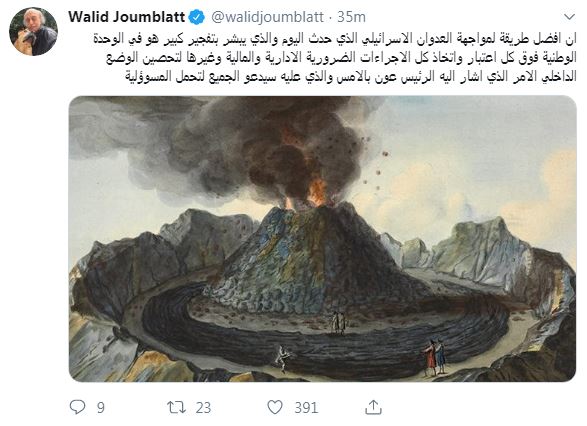Expand the tweet options chevron menu
Screen dimensions: 587x426
point(569,17)
